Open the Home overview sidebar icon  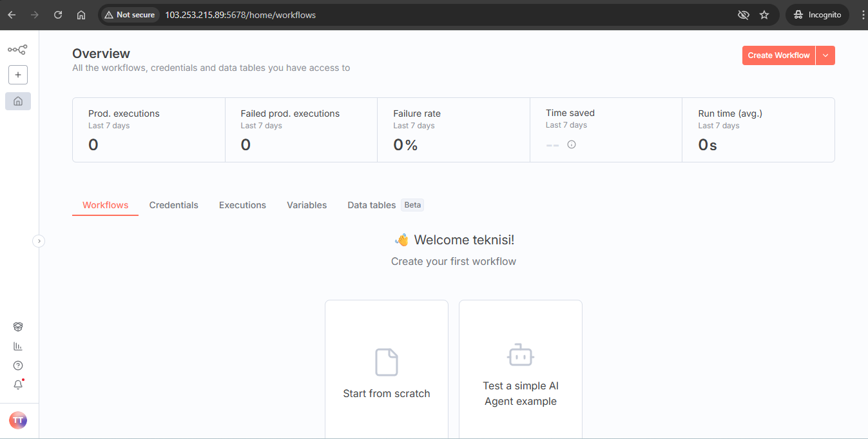18,101
